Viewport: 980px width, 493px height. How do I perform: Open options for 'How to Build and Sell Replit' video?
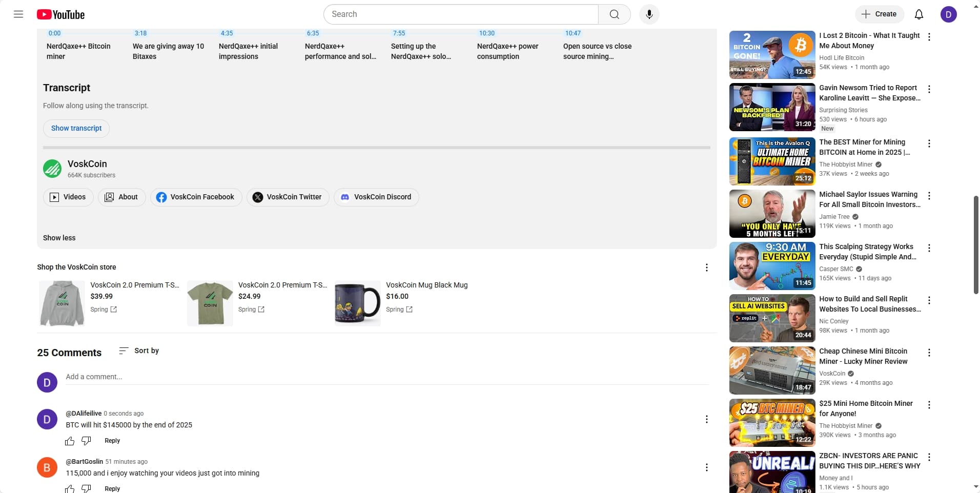[x=929, y=300]
